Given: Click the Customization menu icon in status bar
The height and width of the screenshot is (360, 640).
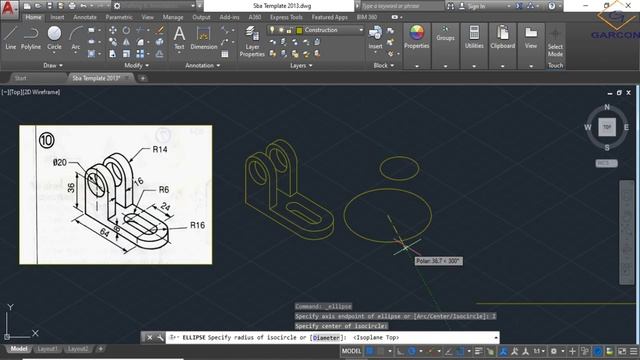Looking at the screenshot, I should (633, 351).
